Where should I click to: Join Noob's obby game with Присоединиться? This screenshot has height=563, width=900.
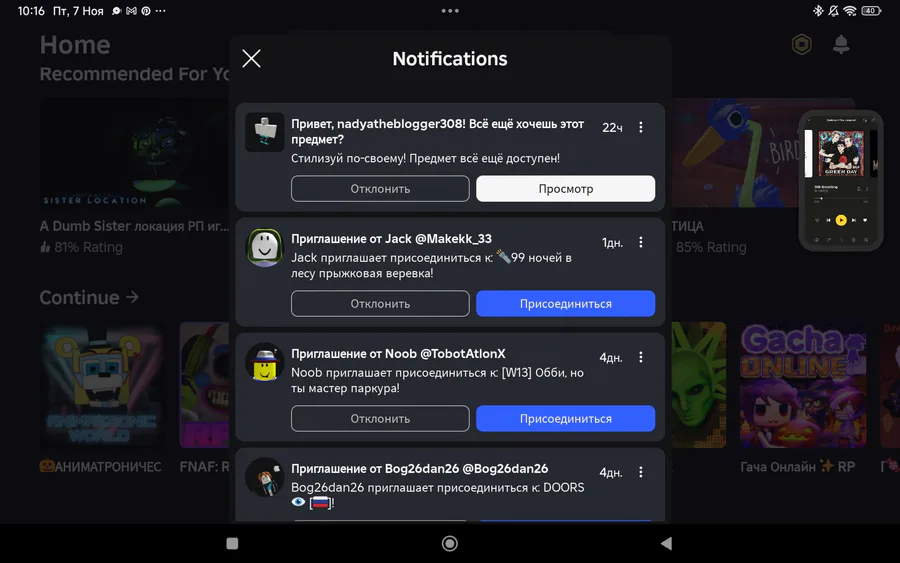click(x=565, y=418)
